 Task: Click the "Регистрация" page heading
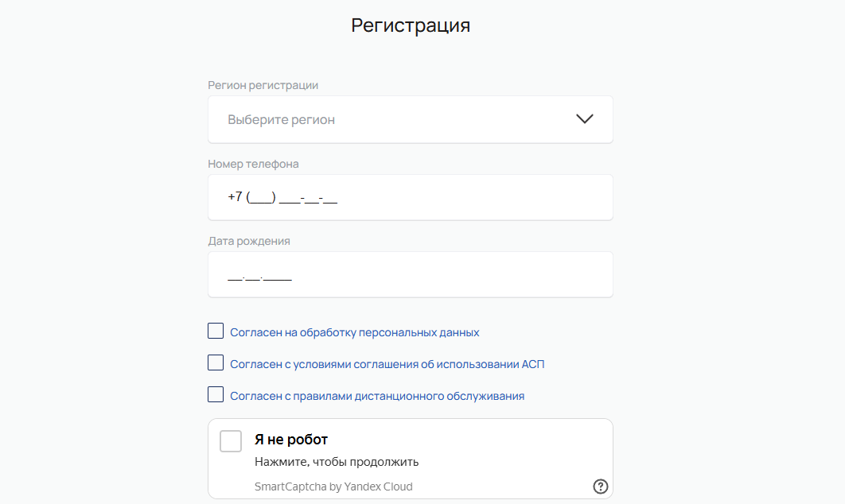(411, 25)
